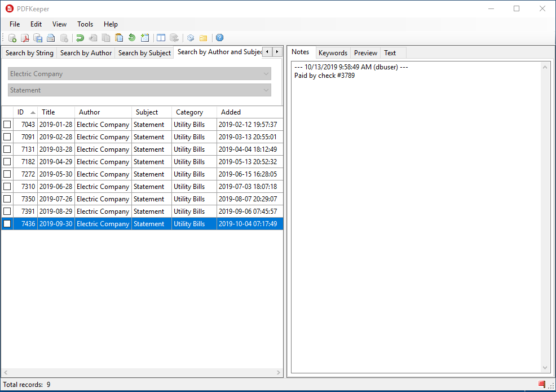Switch to the Preview tab
This screenshot has width=556, height=392.
[365, 53]
